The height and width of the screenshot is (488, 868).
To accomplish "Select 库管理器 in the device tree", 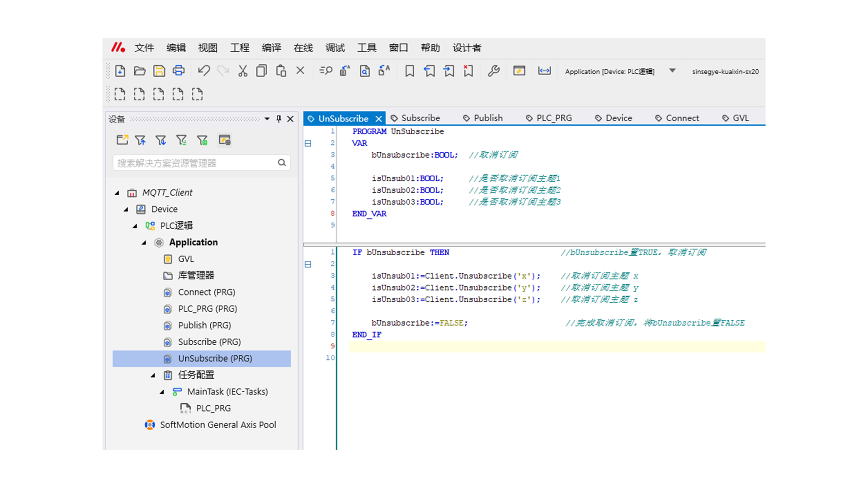I will (196, 276).
